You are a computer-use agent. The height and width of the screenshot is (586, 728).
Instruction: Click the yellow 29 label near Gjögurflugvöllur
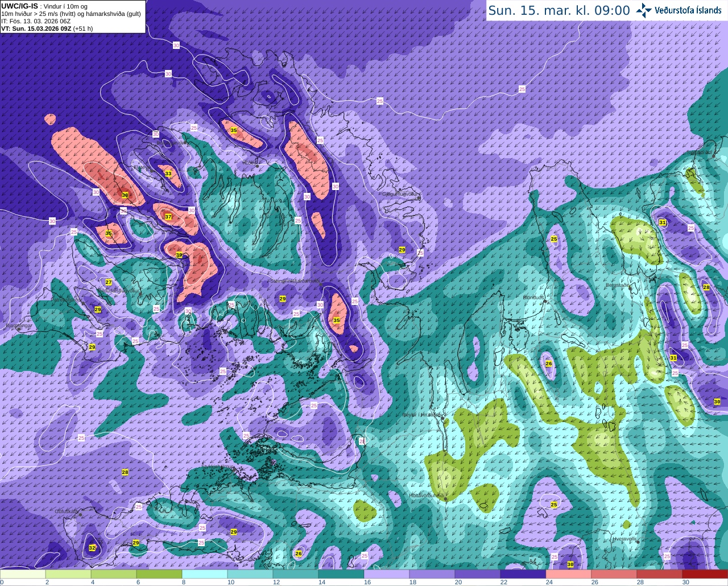coord(402,250)
